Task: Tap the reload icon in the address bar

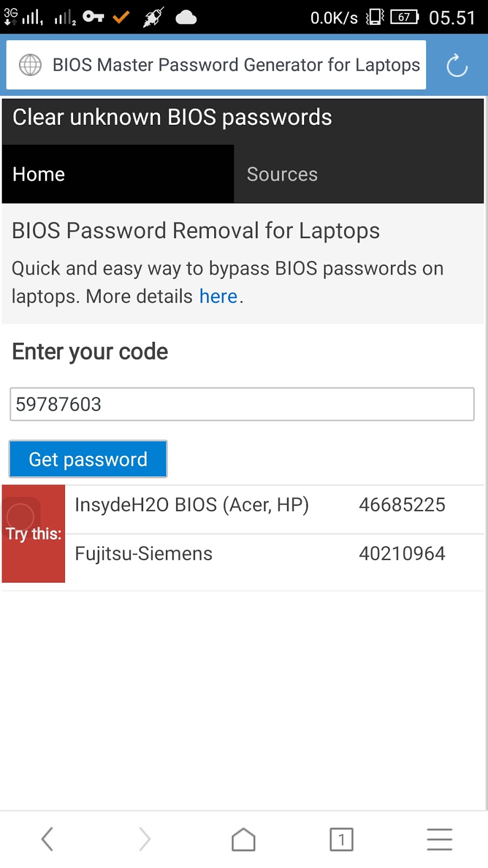Action: click(456, 65)
